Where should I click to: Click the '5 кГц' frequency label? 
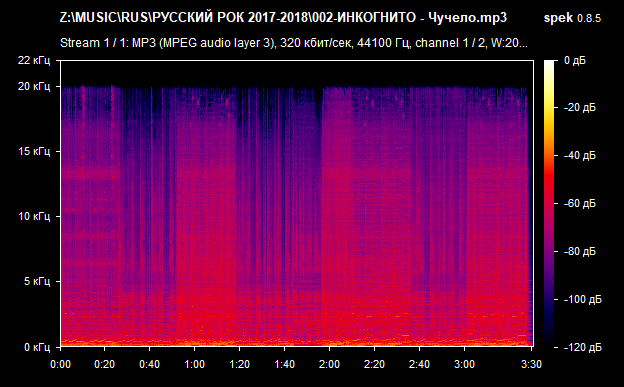(37, 281)
